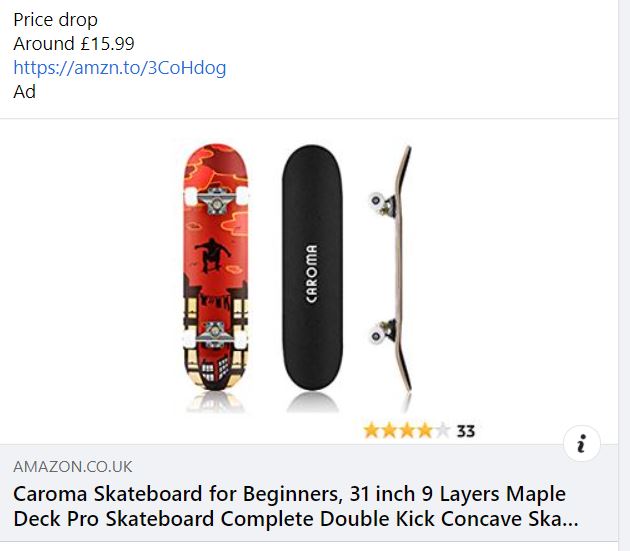630x551 pixels.
Task: Select the side-view skateboard picture
Action: tap(391, 268)
